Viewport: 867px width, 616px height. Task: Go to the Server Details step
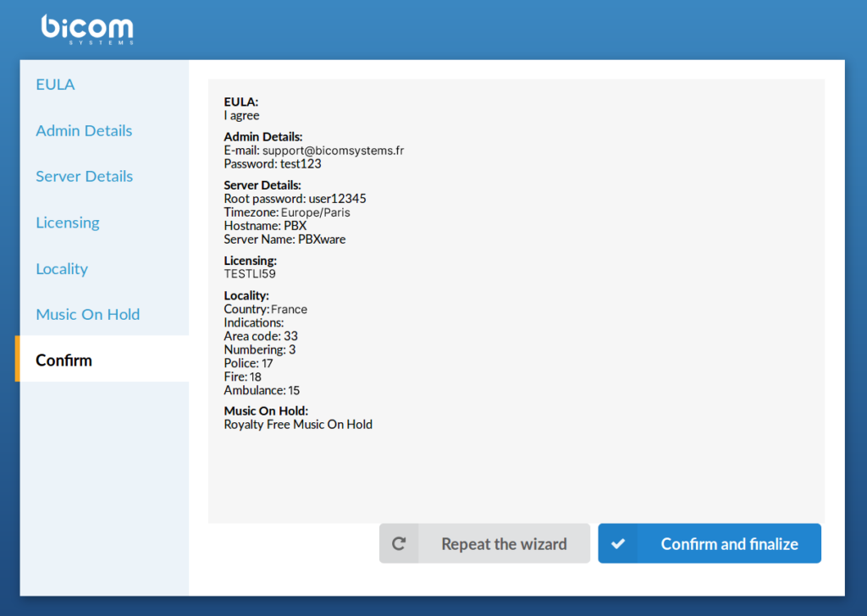(x=84, y=176)
